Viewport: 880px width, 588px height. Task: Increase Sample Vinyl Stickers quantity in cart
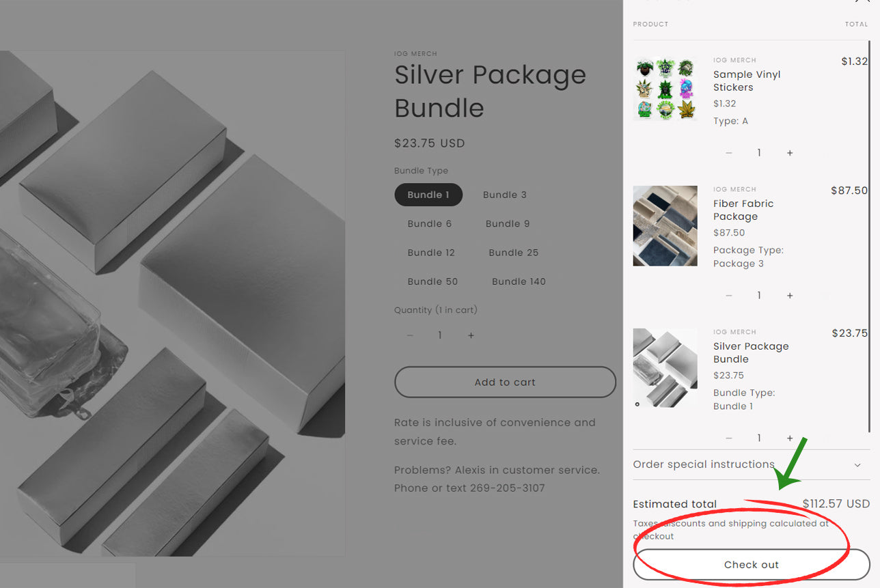click(x=790, y=153)
